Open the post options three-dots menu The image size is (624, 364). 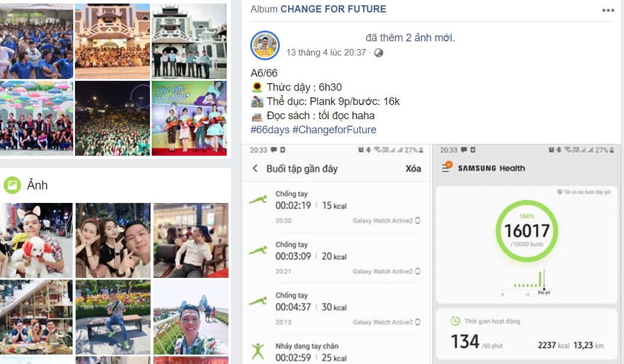pyautogui.click(x=607, y=11)
